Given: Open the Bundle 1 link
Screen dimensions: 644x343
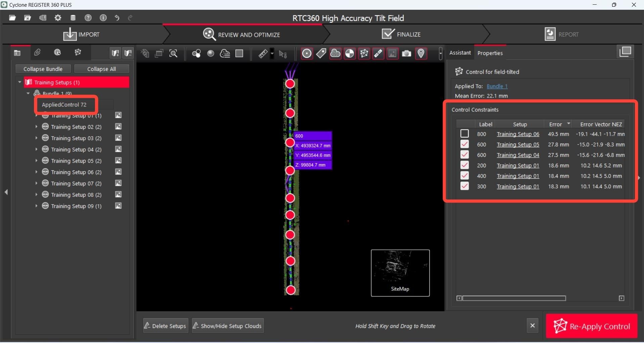Looking at the screenshot, I should click(x=497, y=86).
